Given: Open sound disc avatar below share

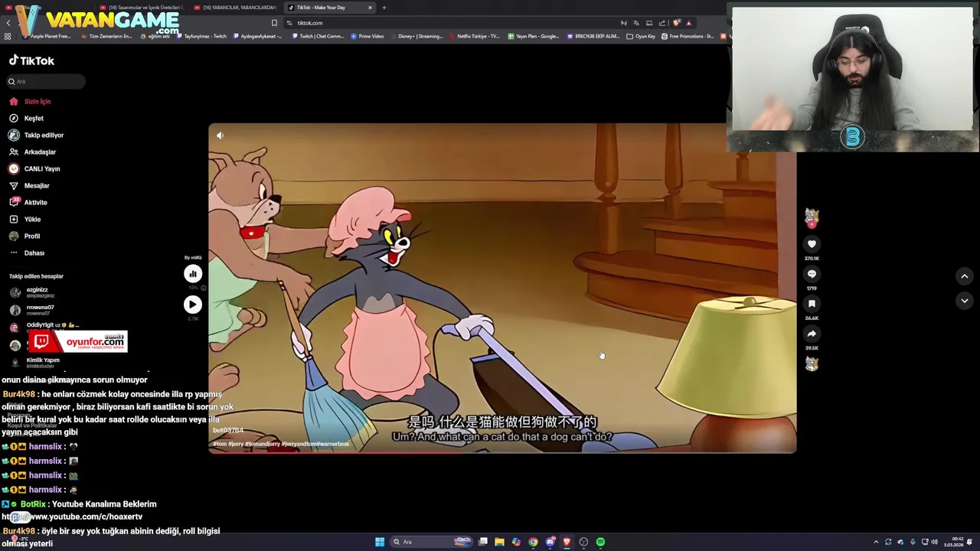Looking at the screenshot, I should tap(812, 364).
